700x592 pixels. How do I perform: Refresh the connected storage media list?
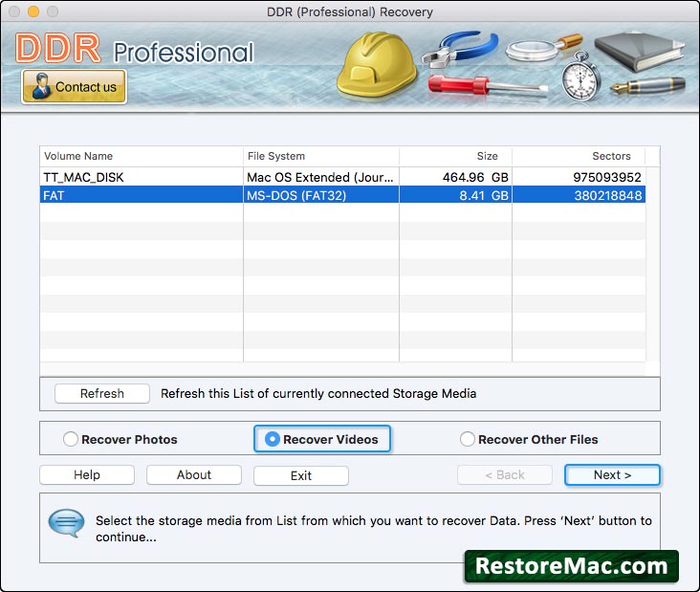(102, 393)
